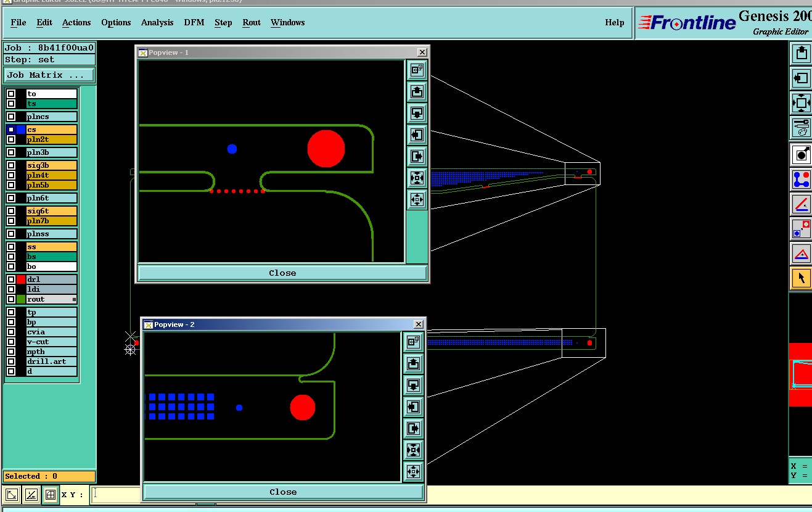
Task: Toggle the checkbox for layer sig3b
Action: coord(11,165)
